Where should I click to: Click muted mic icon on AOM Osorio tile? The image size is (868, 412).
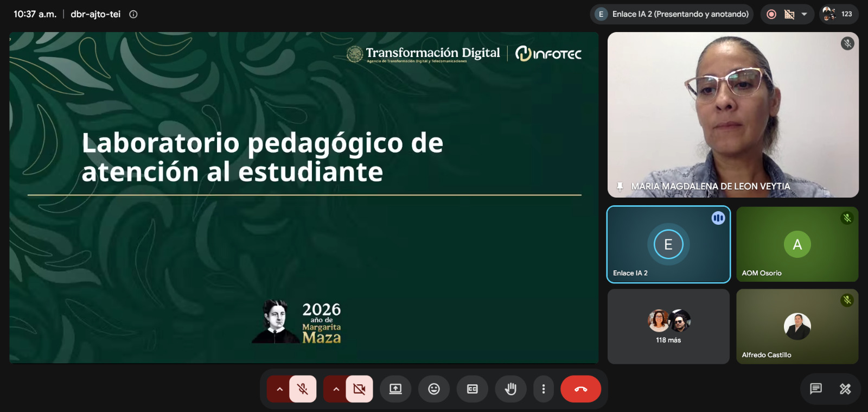pyautogui.click(x=847, y=218)
